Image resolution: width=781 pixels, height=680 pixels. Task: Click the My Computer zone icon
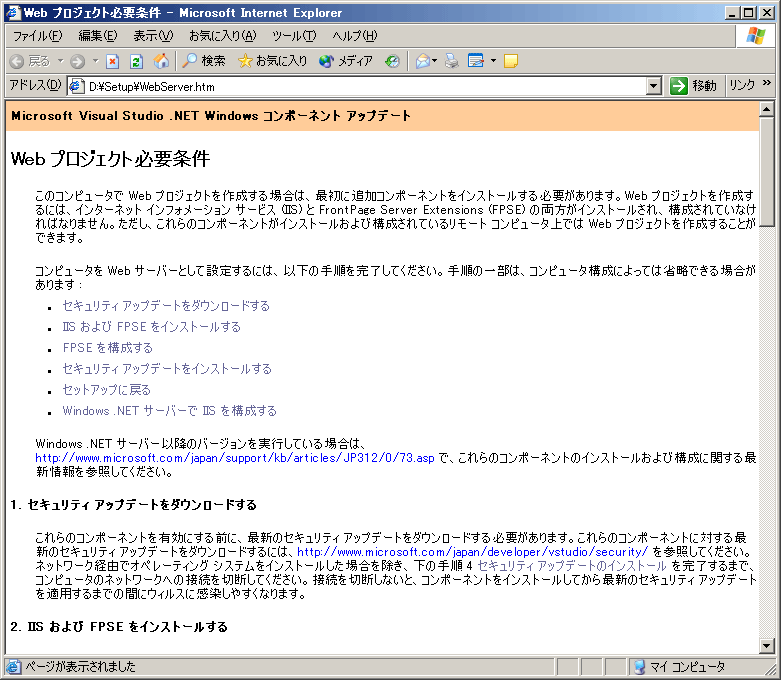[x=640, y=667]
